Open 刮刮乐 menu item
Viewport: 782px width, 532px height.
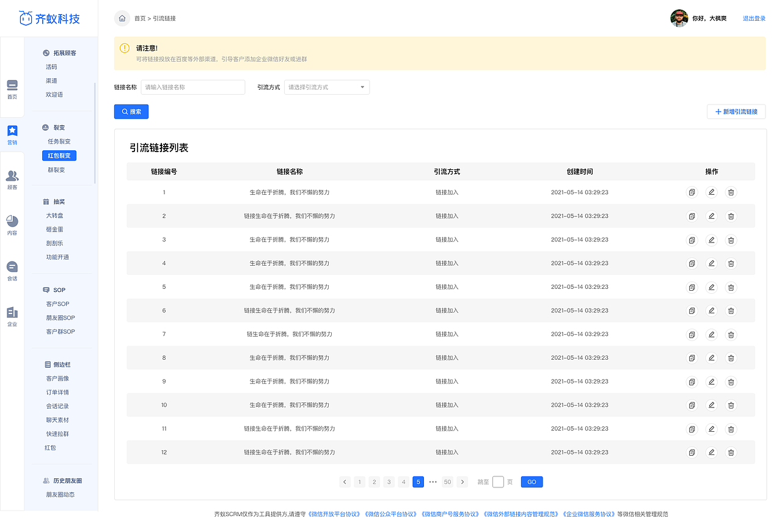click(x=54, y=243)
